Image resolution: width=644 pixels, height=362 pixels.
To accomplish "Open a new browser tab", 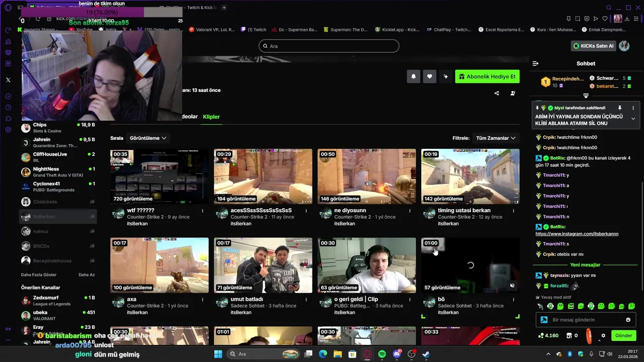I will click(x=224, y=8).
